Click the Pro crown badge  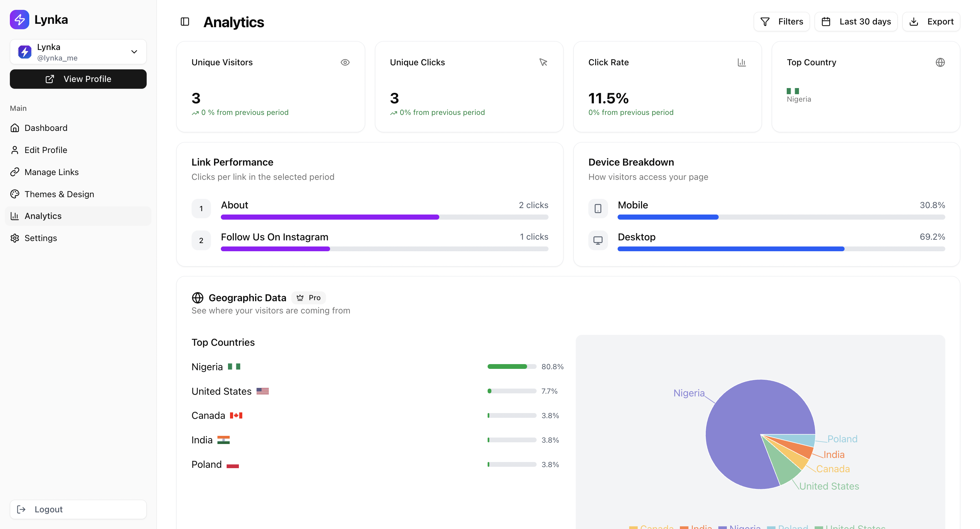309,297
